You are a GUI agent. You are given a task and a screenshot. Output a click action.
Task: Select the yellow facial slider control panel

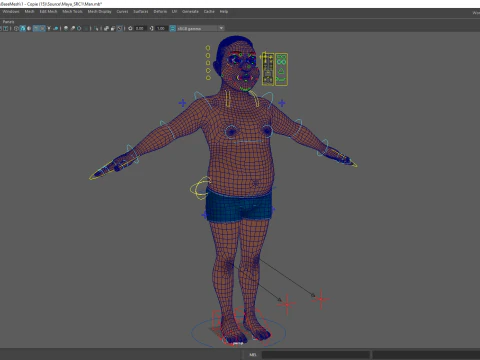pos(267,69)
